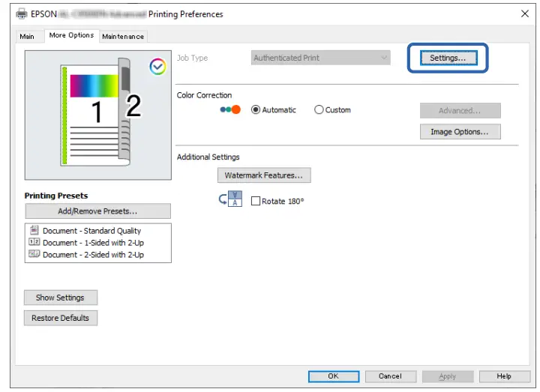Select Automatic color correction
Image resolution: width=540 pixels, height=392 pixels.
274,109
